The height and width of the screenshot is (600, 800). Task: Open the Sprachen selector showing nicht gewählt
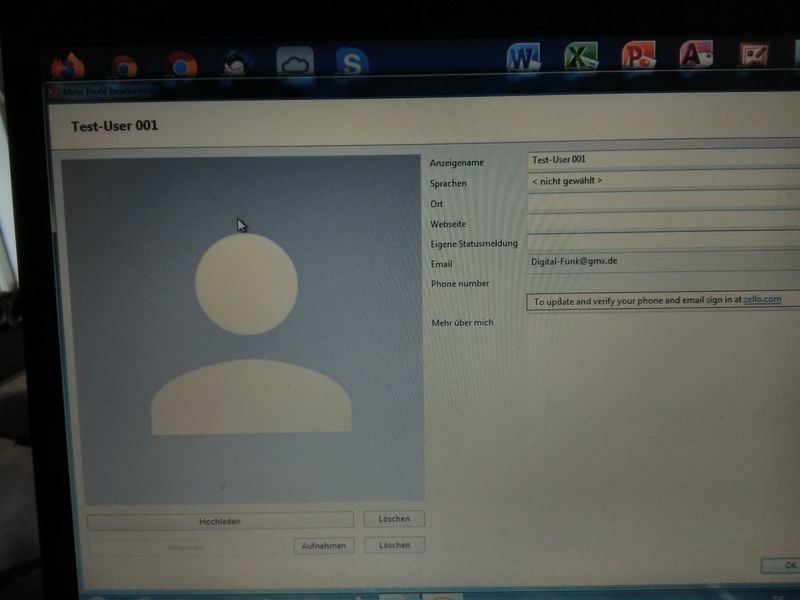(663, 180)
